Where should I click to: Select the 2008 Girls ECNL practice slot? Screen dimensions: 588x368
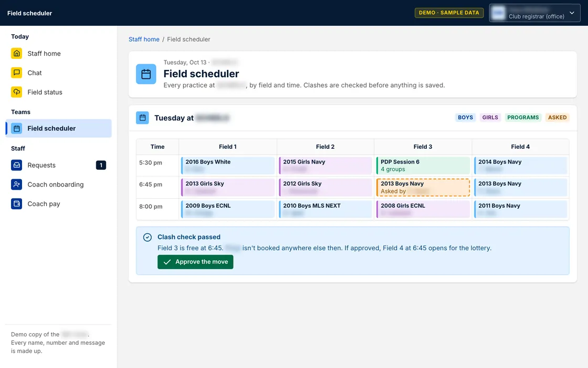point(423,209)
